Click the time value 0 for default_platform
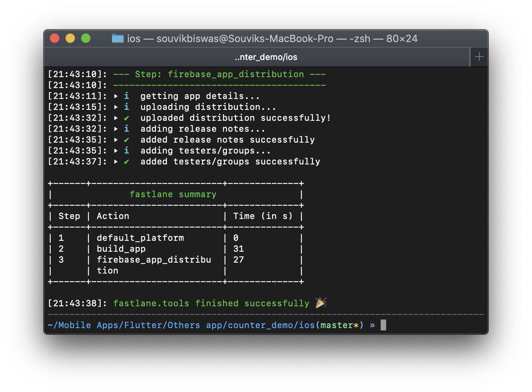532x392 pixels. tap(236, 238)
